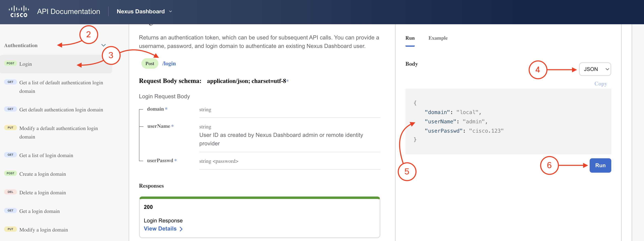
Task: Click the PUT badge beside Modify a login domain
Action: point(11,229)
